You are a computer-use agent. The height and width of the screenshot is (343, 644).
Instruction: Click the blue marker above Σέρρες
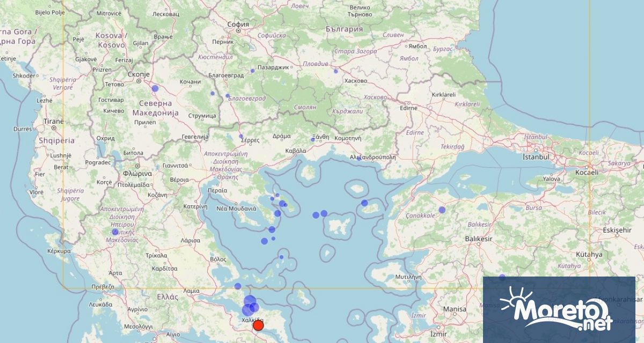click(x=241, y=136)
